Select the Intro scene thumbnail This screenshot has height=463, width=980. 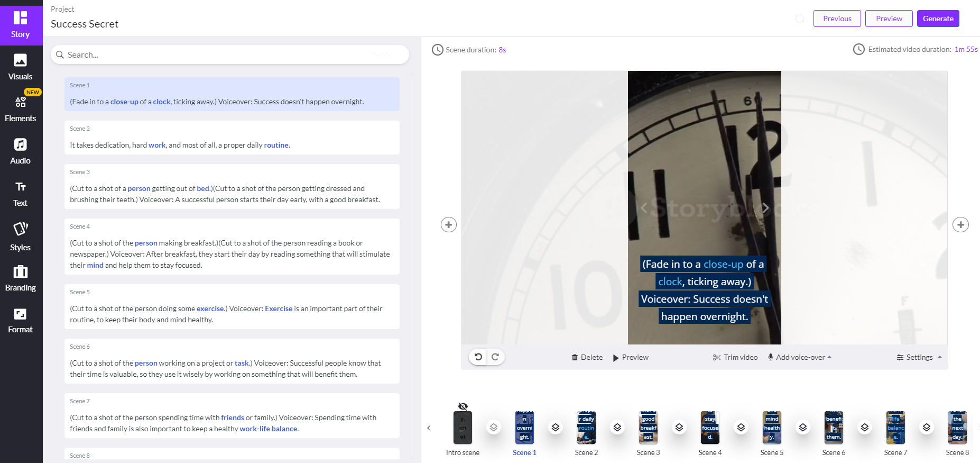point(463,428)
